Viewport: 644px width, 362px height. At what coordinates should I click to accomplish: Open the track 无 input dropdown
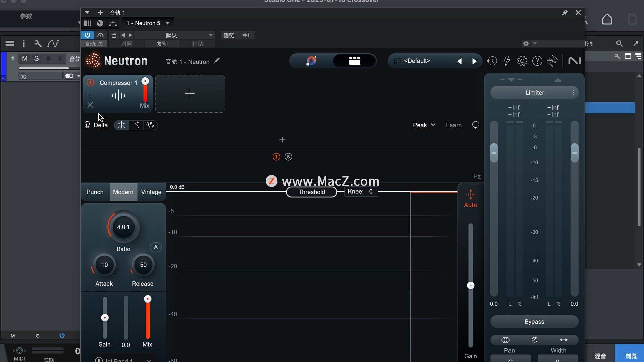[x=40, y=76]
